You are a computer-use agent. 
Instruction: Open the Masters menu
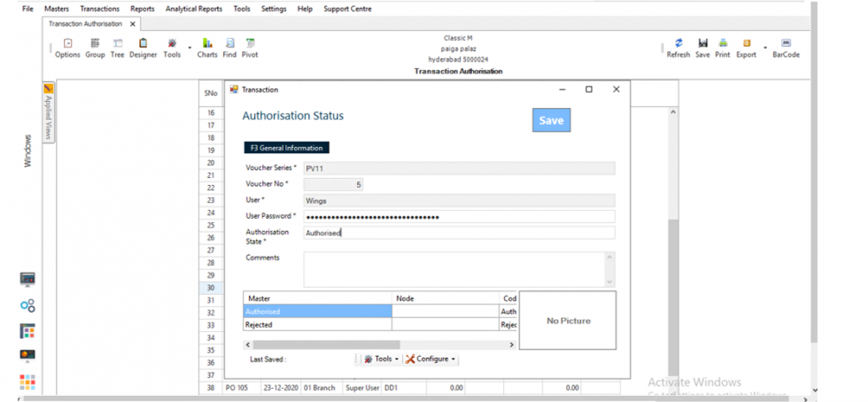57,9
